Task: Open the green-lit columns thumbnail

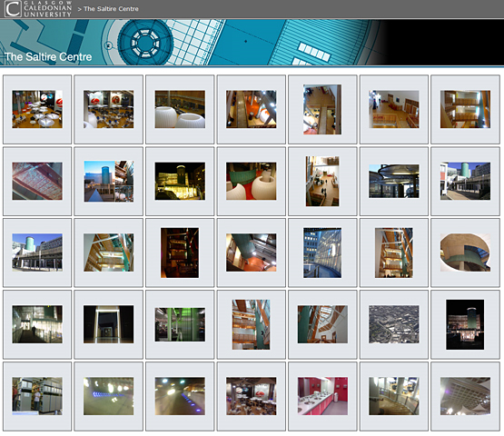Action: 180,324
